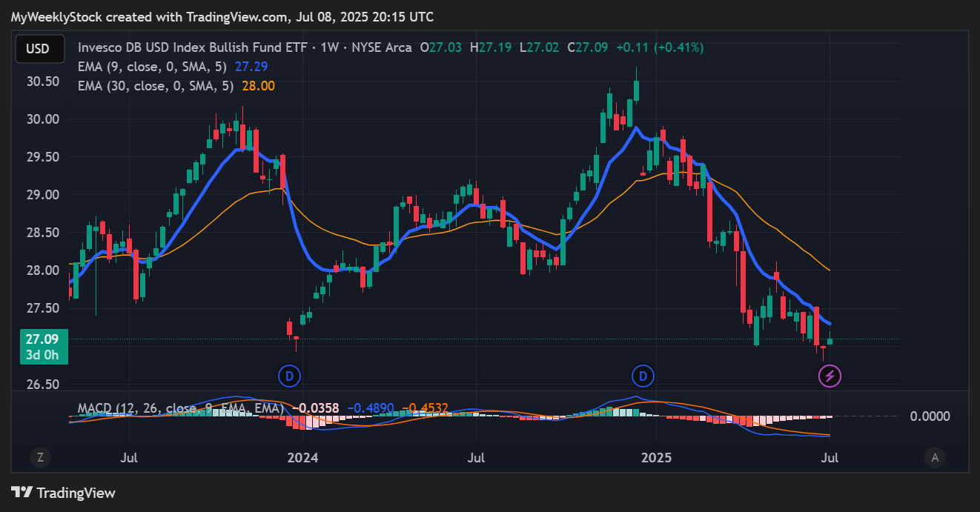Click the purple lightning earnings marker

[829, 376]
